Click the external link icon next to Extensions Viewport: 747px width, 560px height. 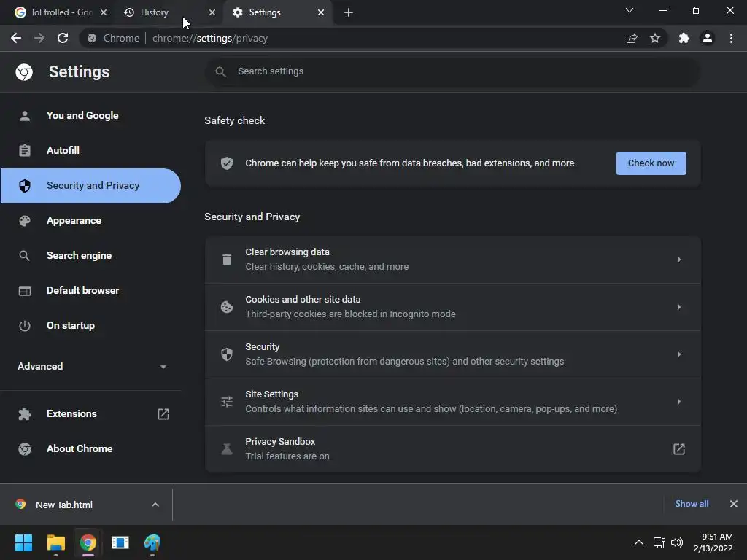(x=163, y=414)
